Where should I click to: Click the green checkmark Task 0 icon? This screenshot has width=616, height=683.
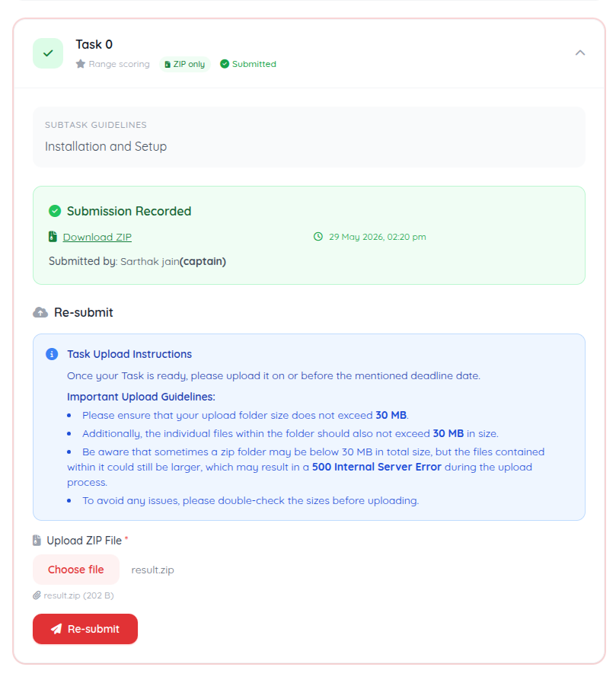pyautogui.click(x=48, y=53)
